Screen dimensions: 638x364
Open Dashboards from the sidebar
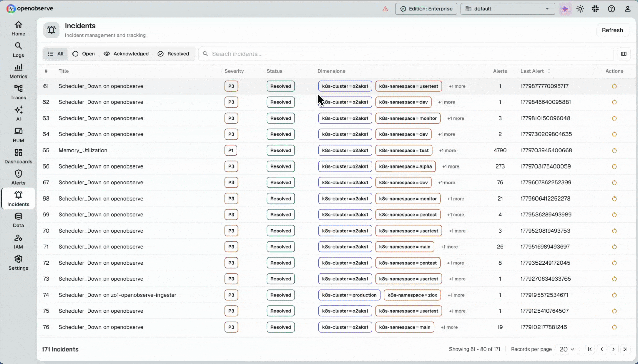[x=18, y=156]
